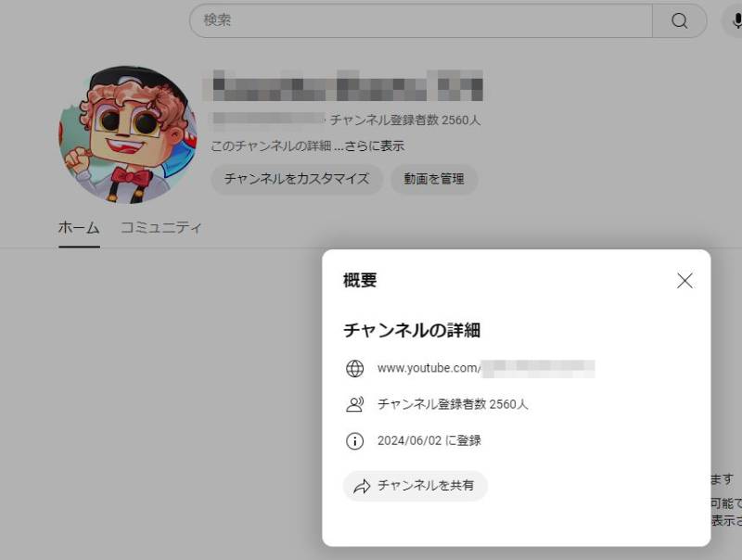Image resolution: width=742 pixels, height=560 pixels.
Task: Open the channel avatar image
Action: 128,134
